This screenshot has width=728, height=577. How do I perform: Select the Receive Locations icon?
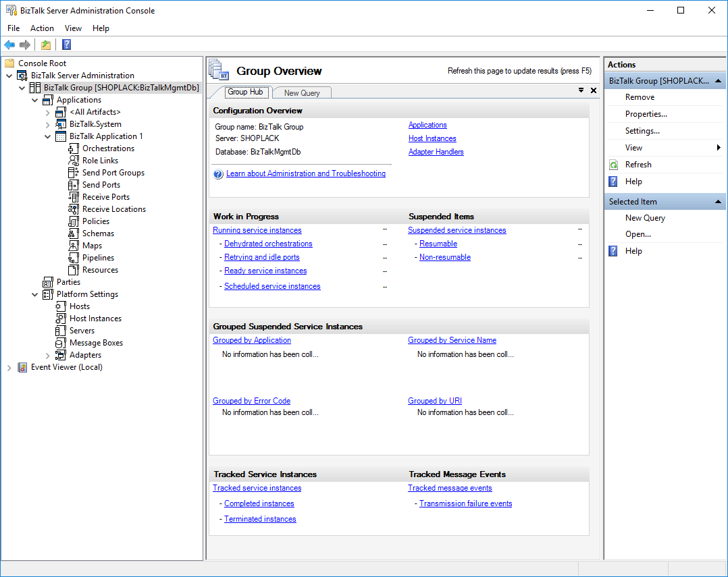(x=74, y=209)
